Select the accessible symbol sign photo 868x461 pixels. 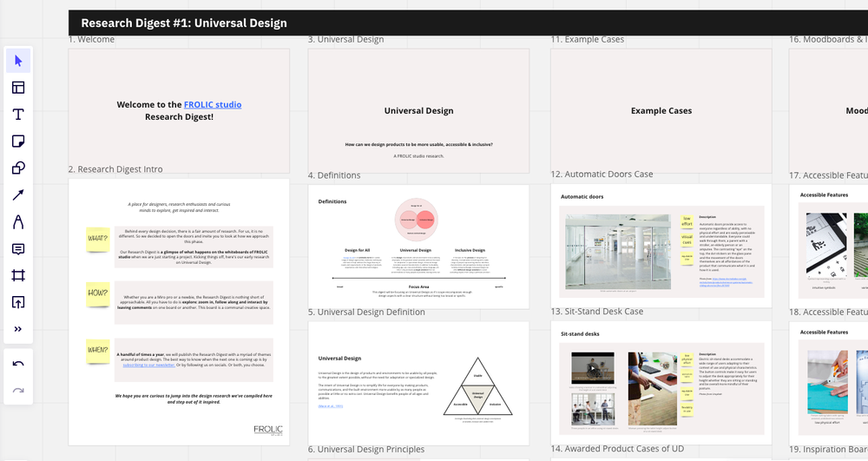click(826, 245)
